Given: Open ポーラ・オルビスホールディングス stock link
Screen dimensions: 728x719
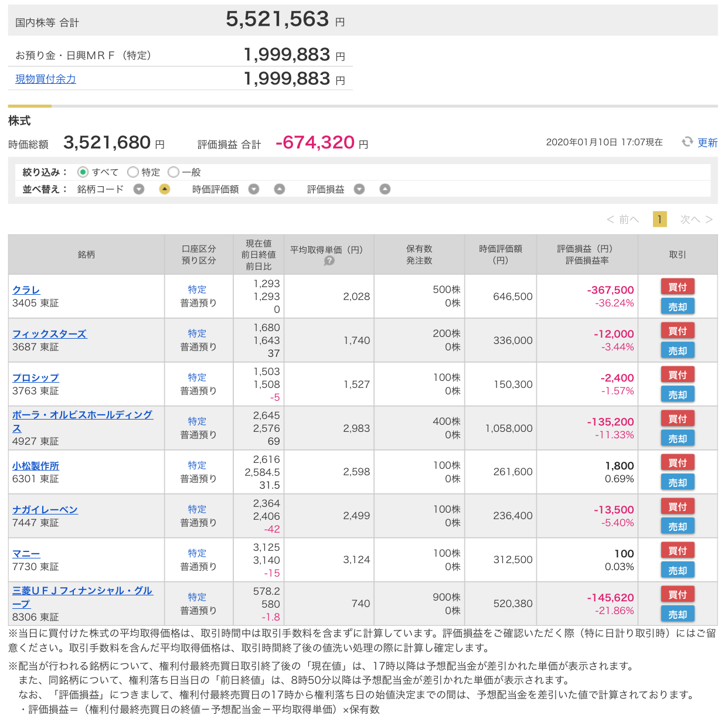Looking at the screenshot, I should coord(83,421).
